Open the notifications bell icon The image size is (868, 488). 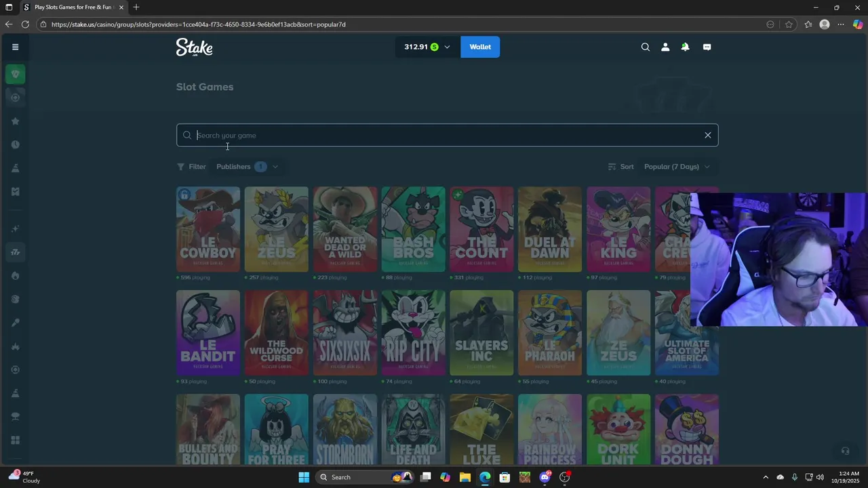[685, 47]
